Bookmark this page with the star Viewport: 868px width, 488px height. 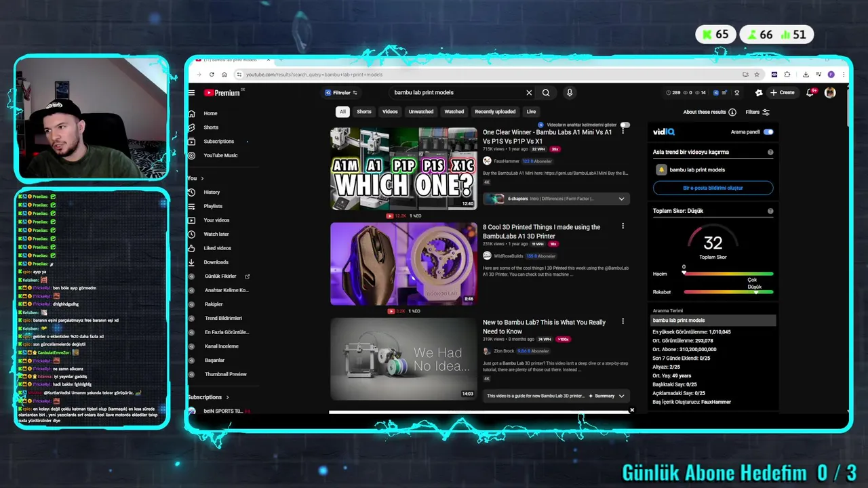757,75
